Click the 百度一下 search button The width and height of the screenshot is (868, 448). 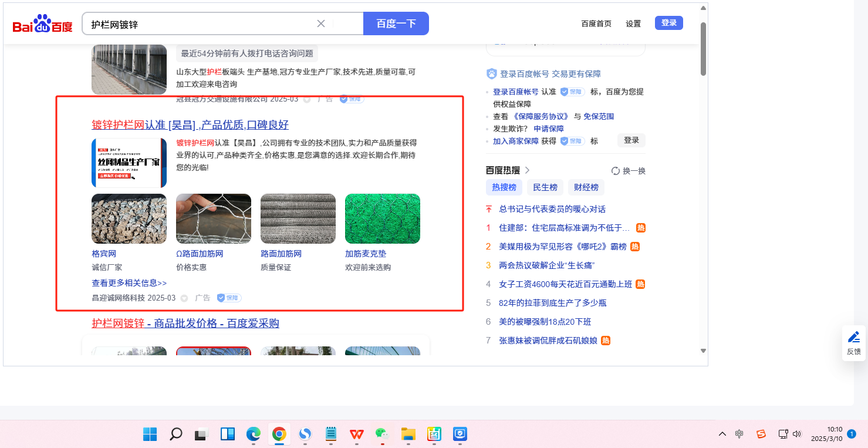[396, 23]
